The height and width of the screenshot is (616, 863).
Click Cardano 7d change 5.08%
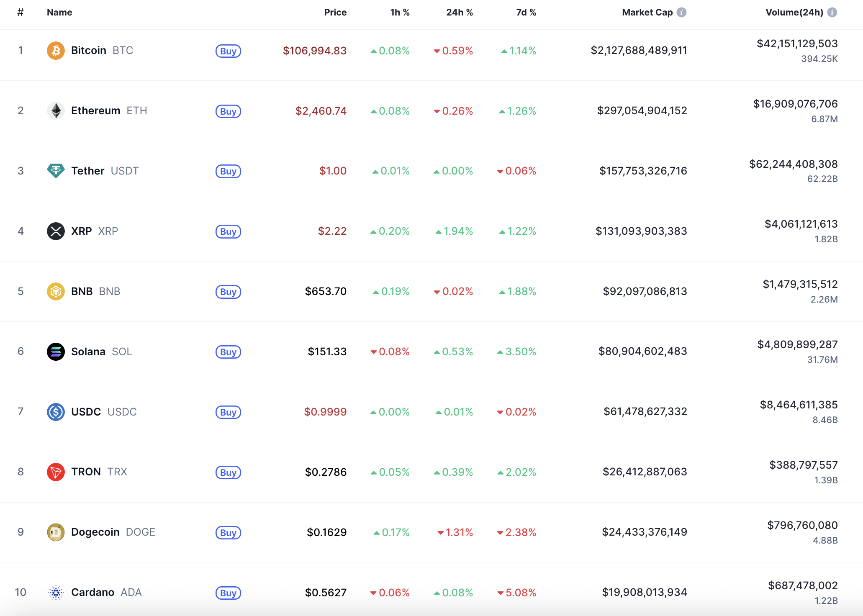[516, 593]
